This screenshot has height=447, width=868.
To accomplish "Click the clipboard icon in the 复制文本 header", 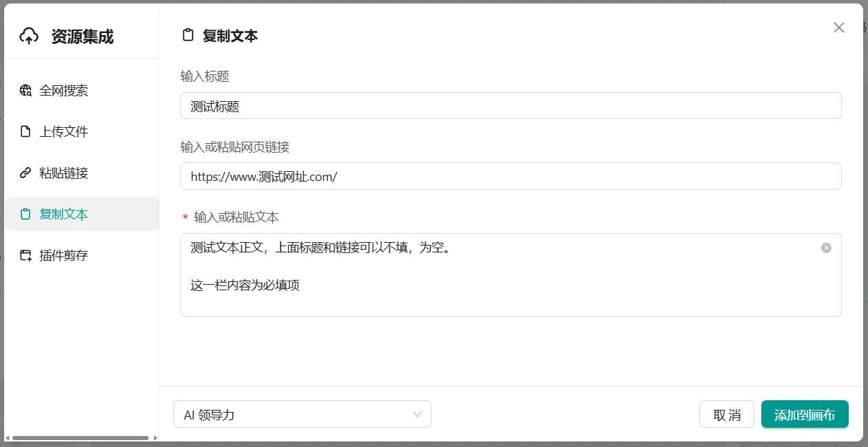I will coord(187,36).
